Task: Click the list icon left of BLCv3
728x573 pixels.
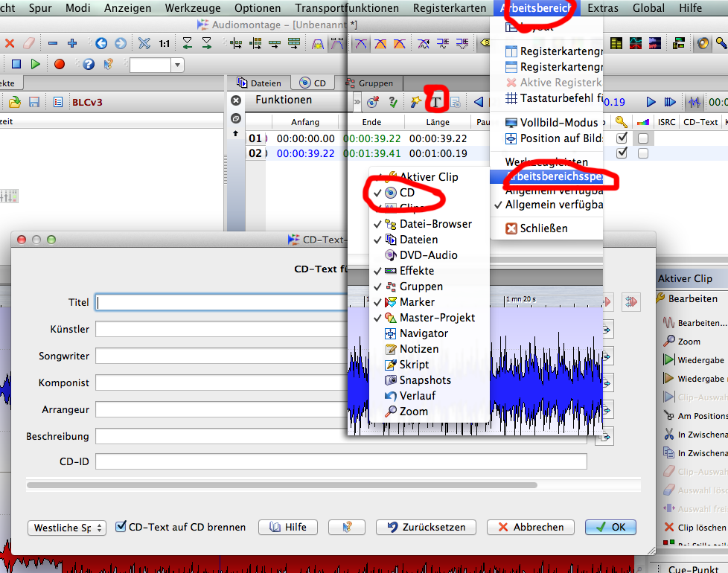Action: click(58, 102)
